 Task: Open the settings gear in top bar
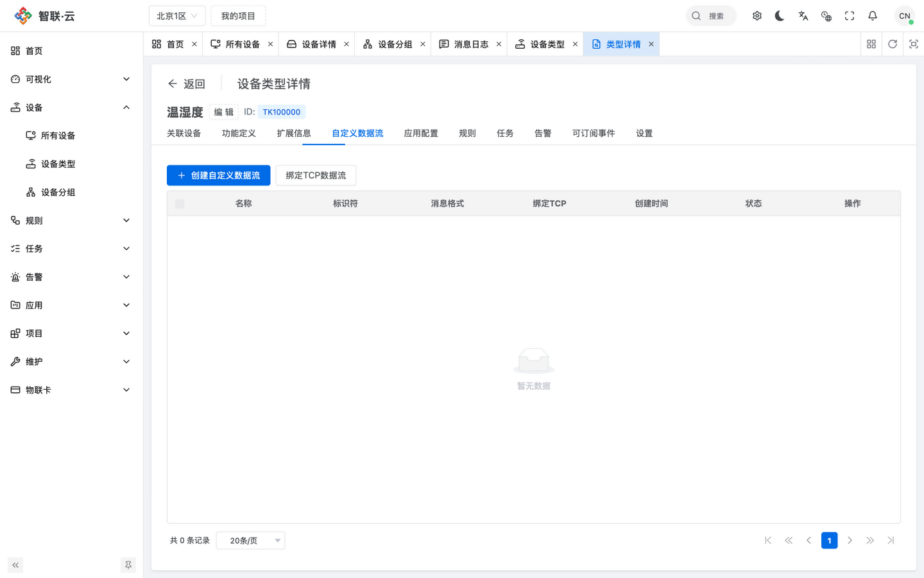[x=757, y=16]
